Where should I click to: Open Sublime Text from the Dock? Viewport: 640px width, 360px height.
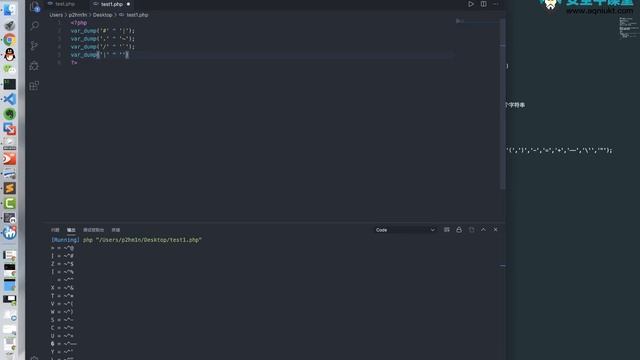tap(9, 188)
